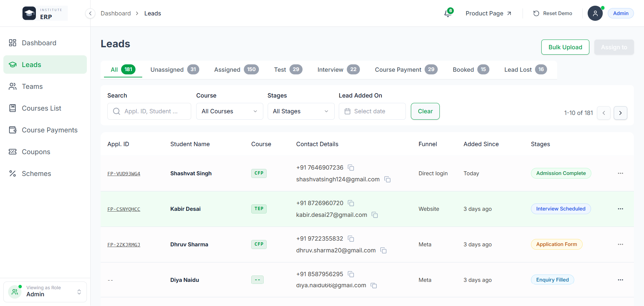Go to Dashboard breadcrumb
This screenshot has width=644, height=306.
[116, 13]
